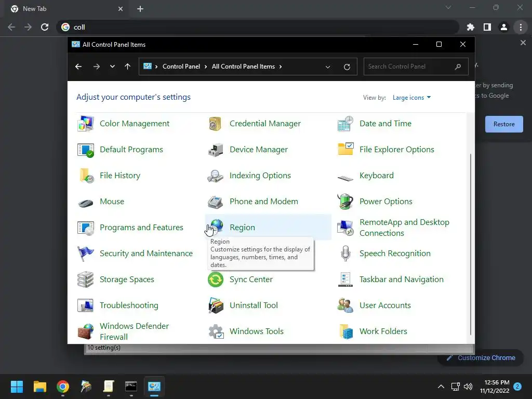
Task: Open the Chrome extensions puzzle icon
Action: coord(470,27)
